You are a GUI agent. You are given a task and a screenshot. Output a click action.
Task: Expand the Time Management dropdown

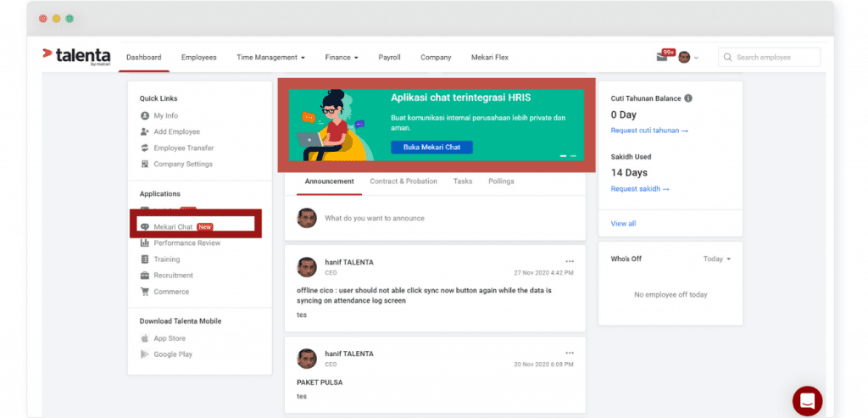click(270, 58)
